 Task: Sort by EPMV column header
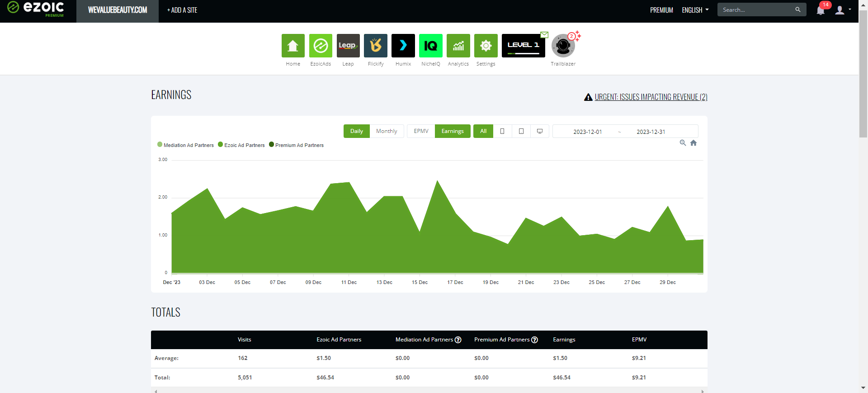639,340
